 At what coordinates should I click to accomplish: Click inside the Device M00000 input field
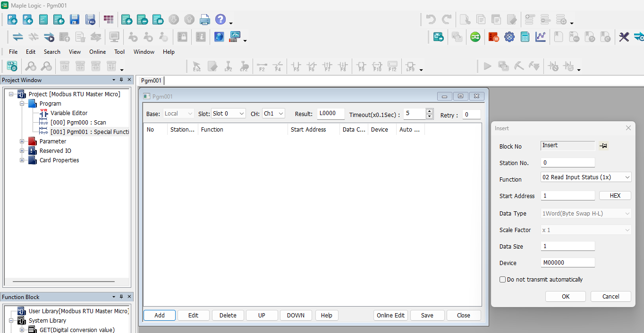pos(568,263)
